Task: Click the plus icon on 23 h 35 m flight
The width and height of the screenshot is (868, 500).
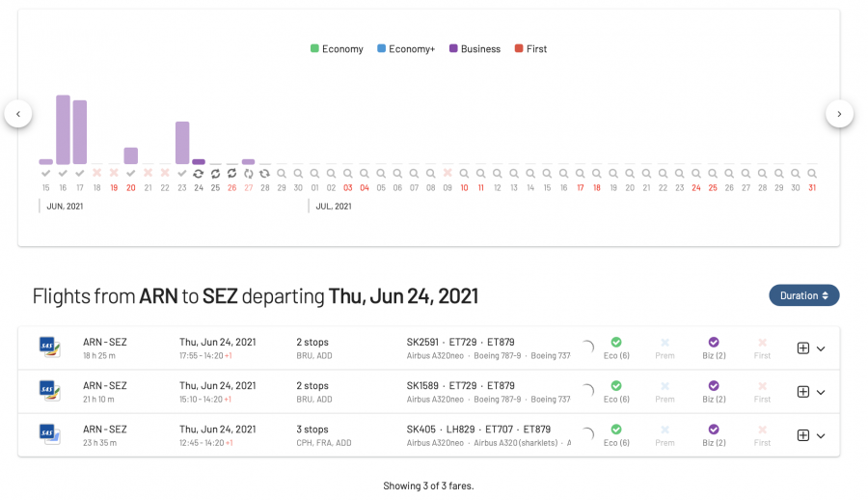Action: click(x=802, y=435)
